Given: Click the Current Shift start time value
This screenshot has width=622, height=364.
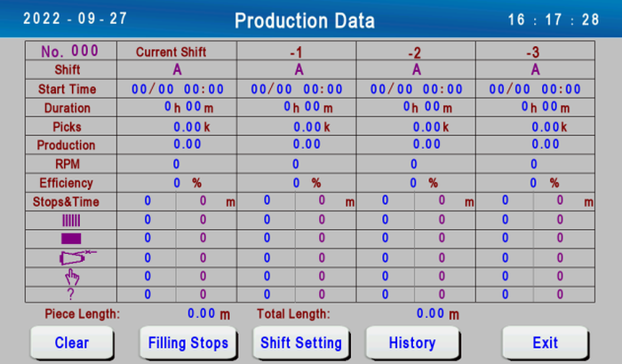Looking at the screenshot, I should (178, 89).
